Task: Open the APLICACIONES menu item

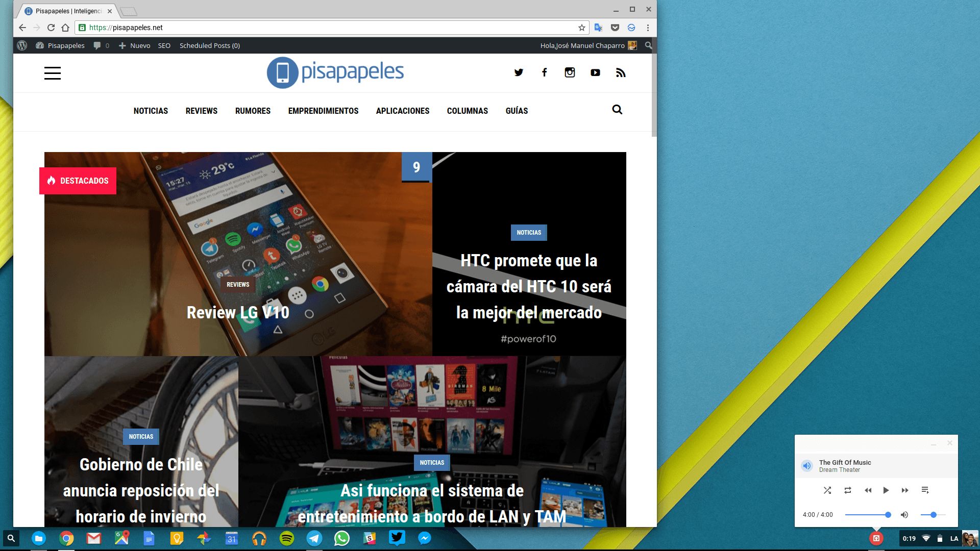Action: [403, 111]
